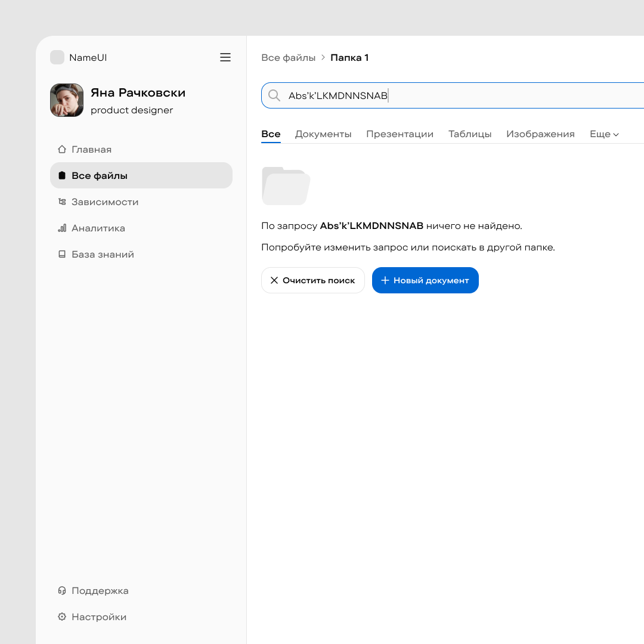Click the breadcrumb chevron separator
Viewport: 644px width, 644px height.
[323, 57]
